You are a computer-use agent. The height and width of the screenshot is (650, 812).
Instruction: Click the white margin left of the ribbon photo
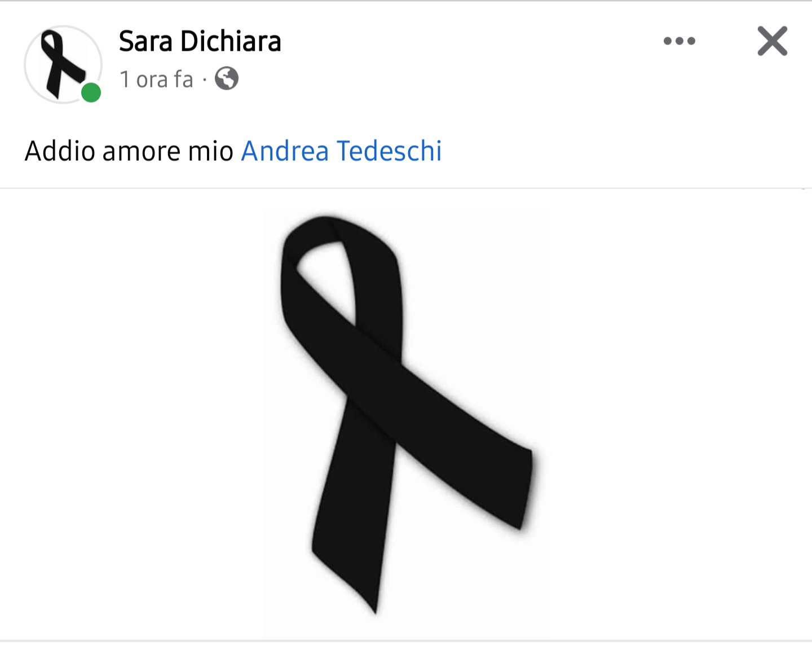coord(131,415)
